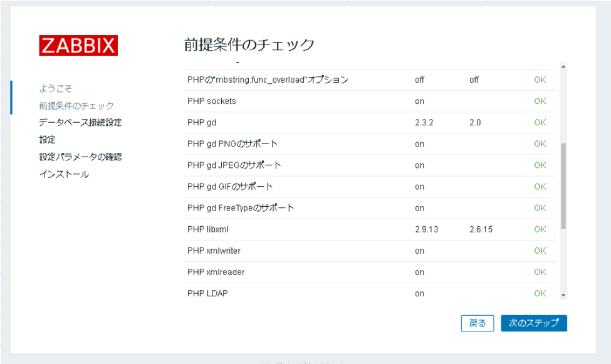This screenshot has width=611, height=364.
Task: Click scrollbar up arrow in requirements list
Action: (563, 66)
